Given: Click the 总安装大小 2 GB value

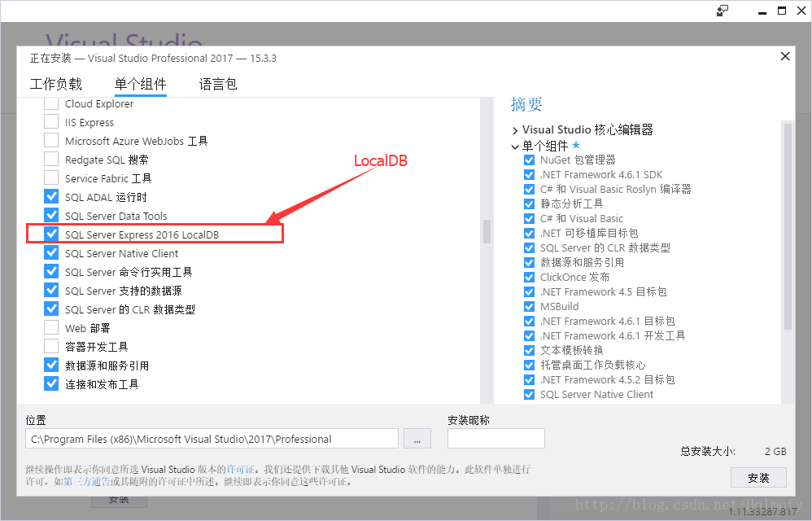Looking at the screenshot, I should (775, 451).
